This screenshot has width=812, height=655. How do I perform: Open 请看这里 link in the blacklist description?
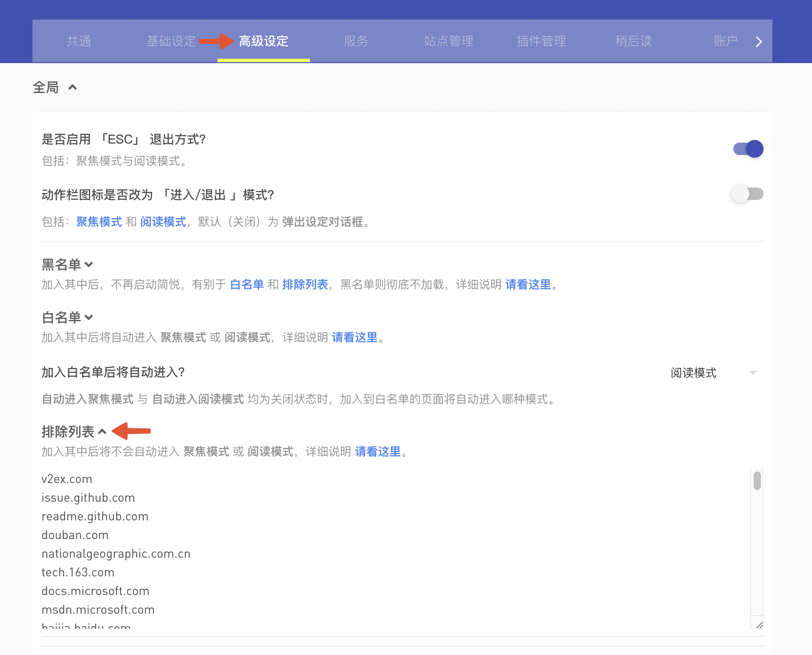point(528,284)
